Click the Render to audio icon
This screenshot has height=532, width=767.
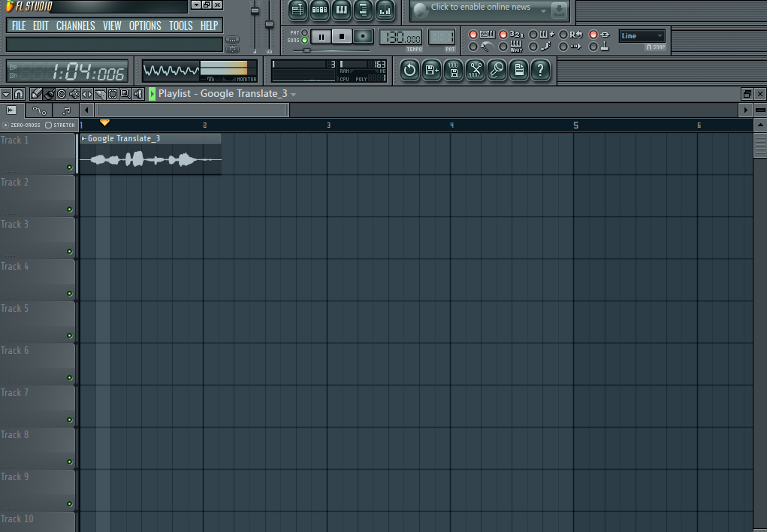pos(454,71)
